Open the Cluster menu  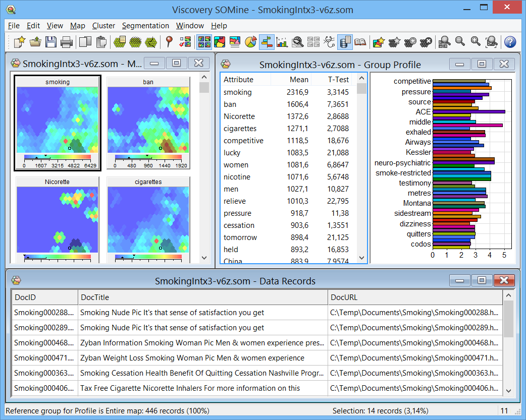pyautogui.click(x=103, y=26)
